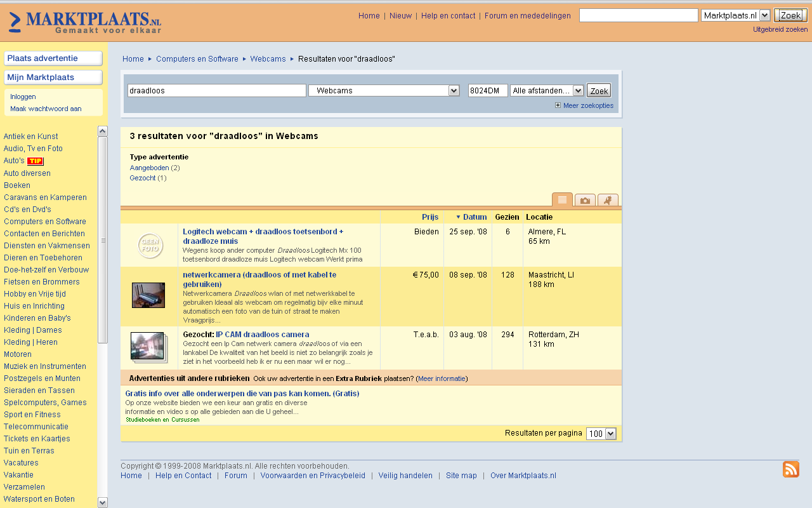Click the Marktplaats.nl logo
Screen dimensions: 812x508
[x=85, y=22]
